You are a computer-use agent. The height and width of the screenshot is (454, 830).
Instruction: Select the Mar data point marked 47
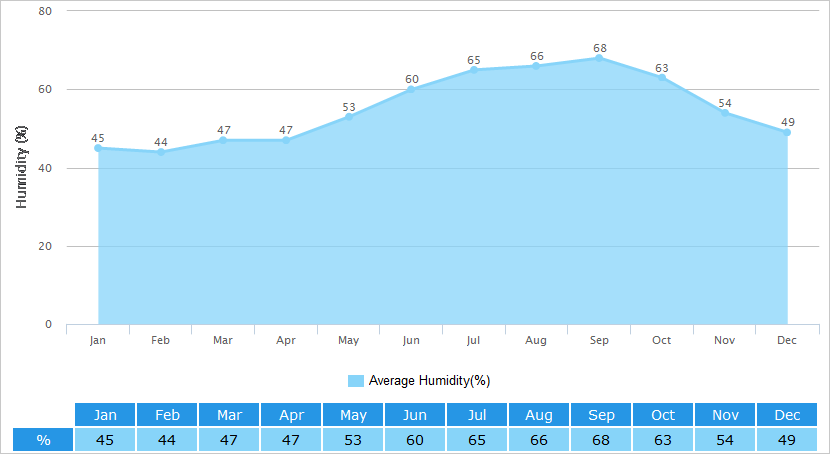point(223,140)
